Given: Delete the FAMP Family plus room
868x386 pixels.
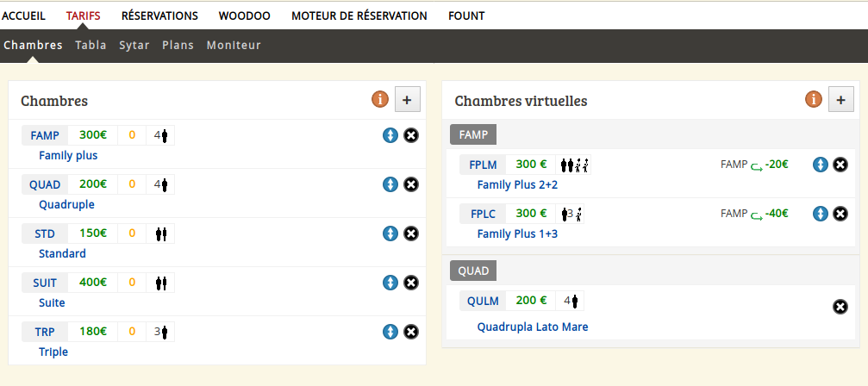Looking at the screenshot, I should [x=411, y=135].
